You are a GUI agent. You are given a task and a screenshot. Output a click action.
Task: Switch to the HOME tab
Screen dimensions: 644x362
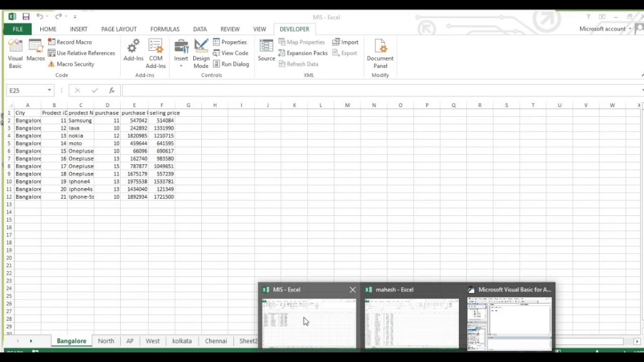tap(48, 29)
